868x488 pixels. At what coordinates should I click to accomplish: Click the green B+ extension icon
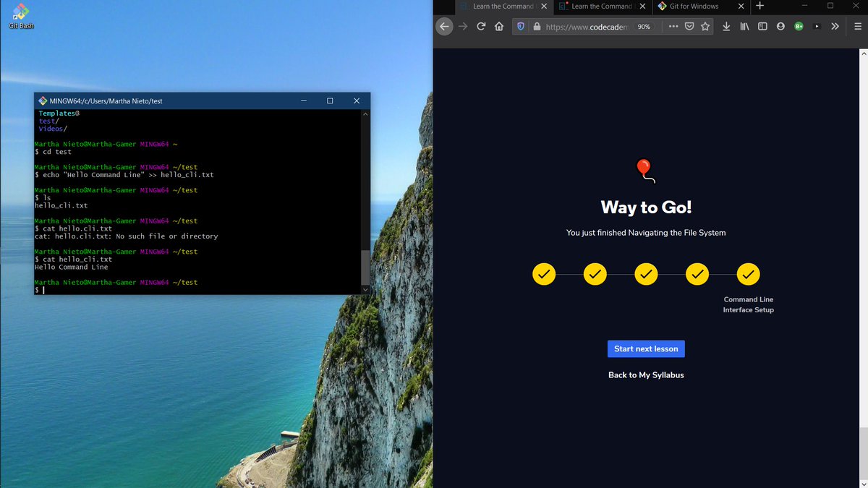(x=799, y=26)
